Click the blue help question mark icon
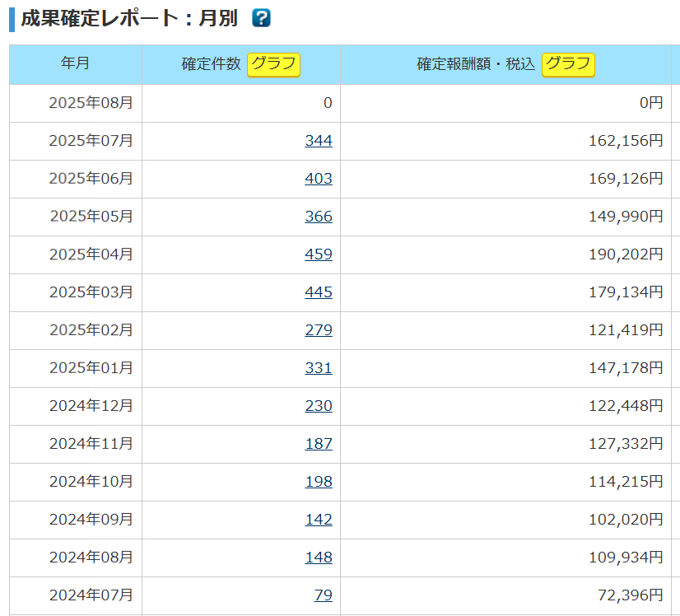Viewport: 680px width, 616px height. tap(261, 18)
